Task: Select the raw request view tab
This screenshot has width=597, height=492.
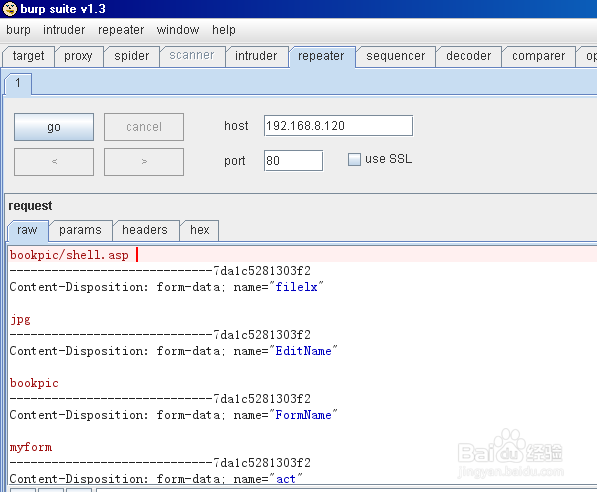Action: click(x=27, y=230)
